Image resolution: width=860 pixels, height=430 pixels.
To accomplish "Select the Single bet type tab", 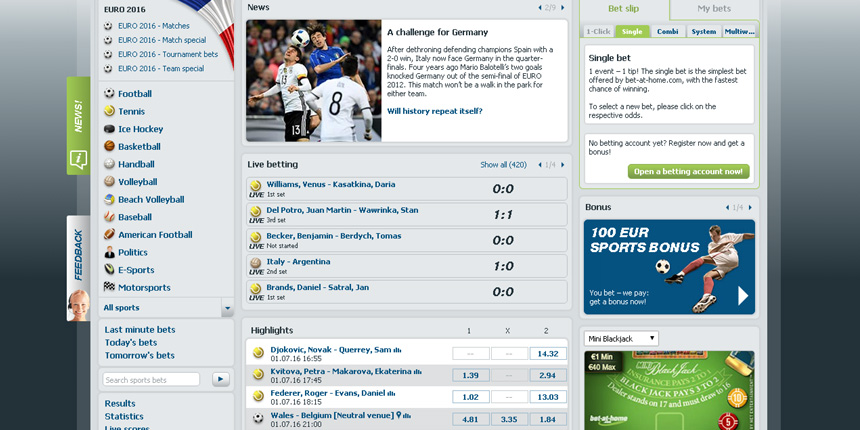I will [632, 31].
